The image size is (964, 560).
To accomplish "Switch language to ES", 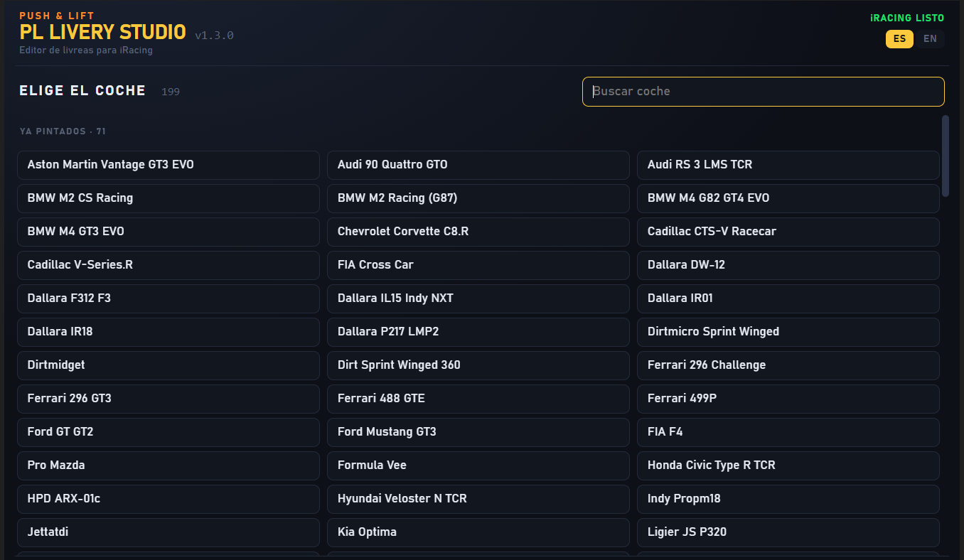I will (x=899, y=39).
